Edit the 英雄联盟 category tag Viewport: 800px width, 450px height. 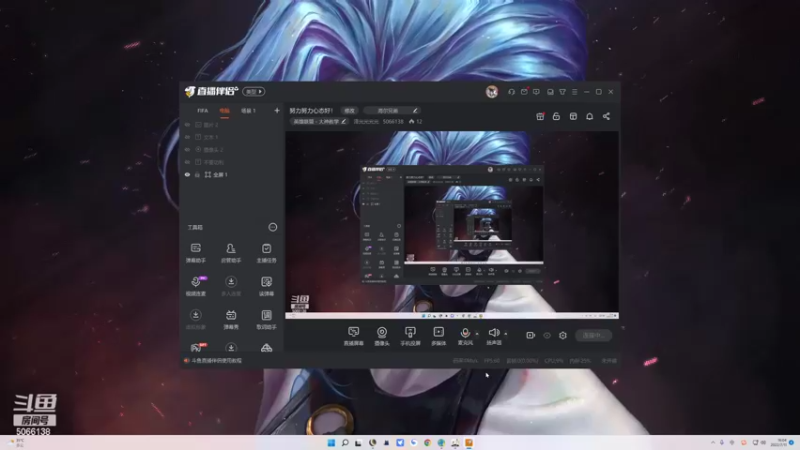click(319, 121)
